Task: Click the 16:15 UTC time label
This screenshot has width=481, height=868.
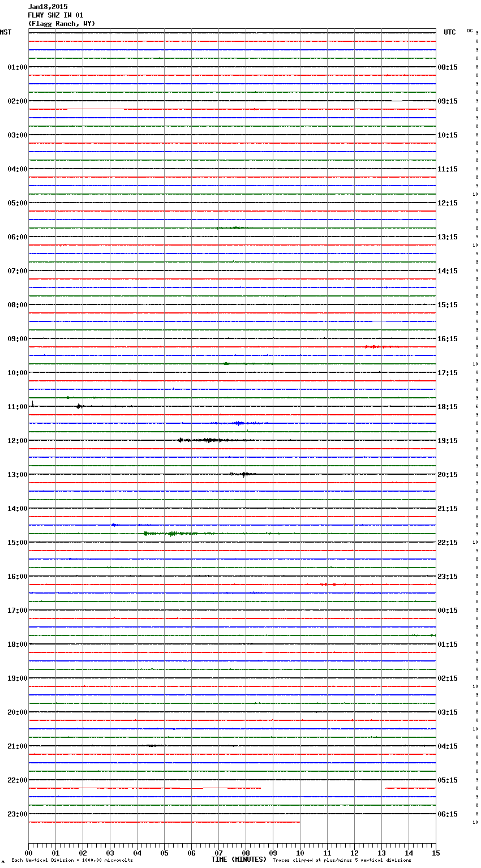Action: 448,339
